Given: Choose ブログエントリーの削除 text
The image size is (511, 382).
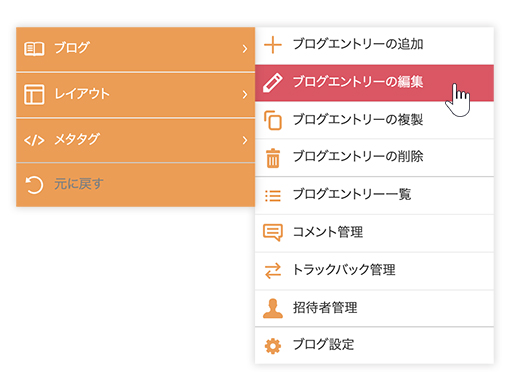Looking at the screenshot, I should [358, 156].
